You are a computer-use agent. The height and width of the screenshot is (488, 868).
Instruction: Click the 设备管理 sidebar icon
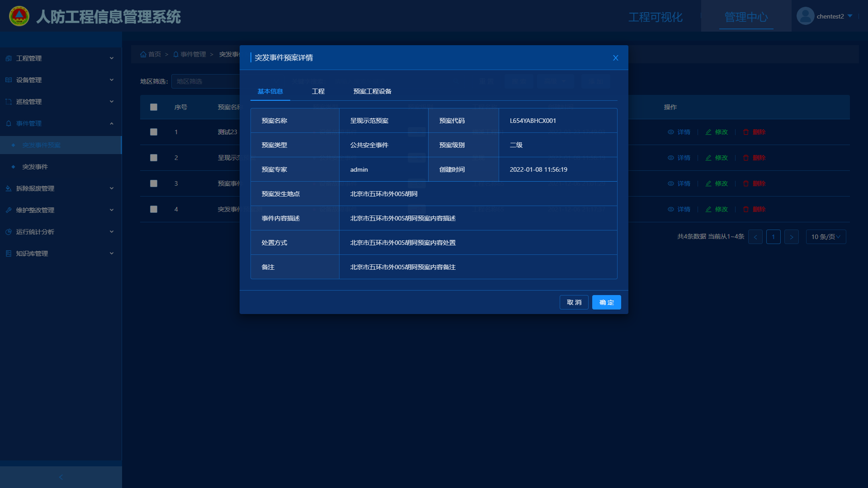pos(9,80)
